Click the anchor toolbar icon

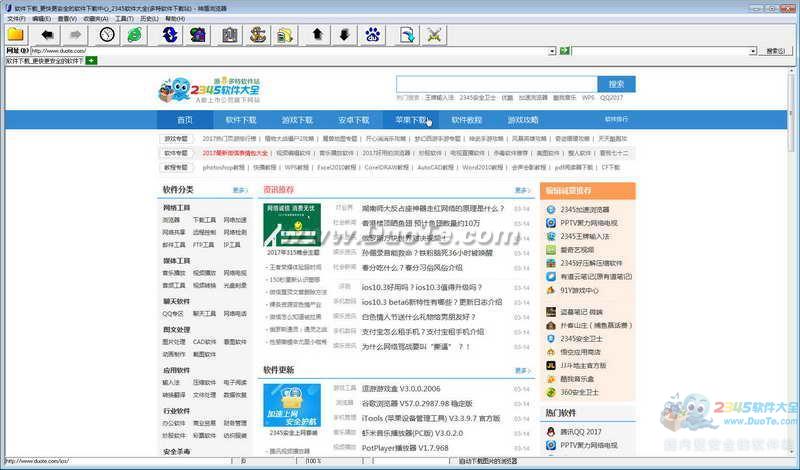(x=258, y=35)
